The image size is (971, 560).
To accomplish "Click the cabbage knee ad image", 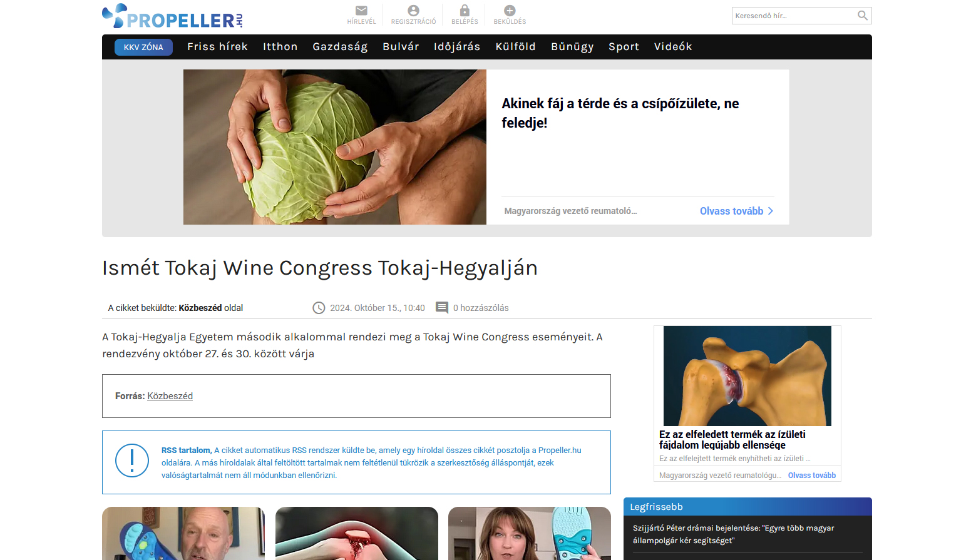I will point(335,147).
